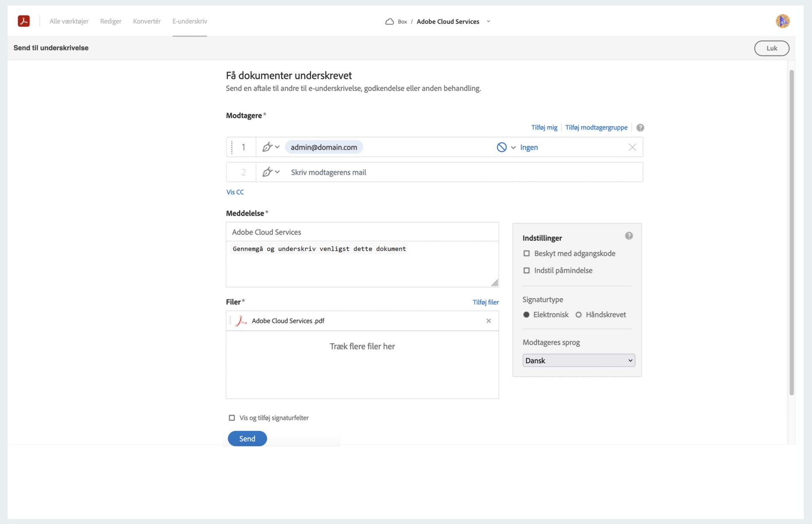Open the E-underskriv tab

pos(190,21)
